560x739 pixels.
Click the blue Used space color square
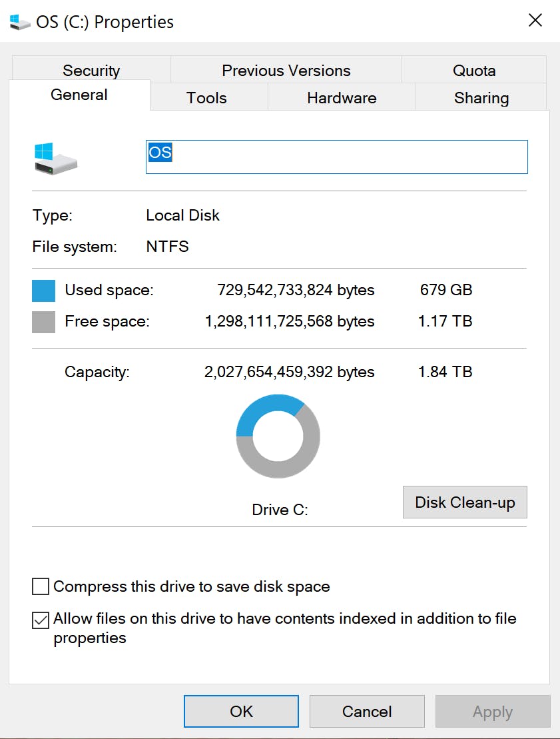coord(43,291)
